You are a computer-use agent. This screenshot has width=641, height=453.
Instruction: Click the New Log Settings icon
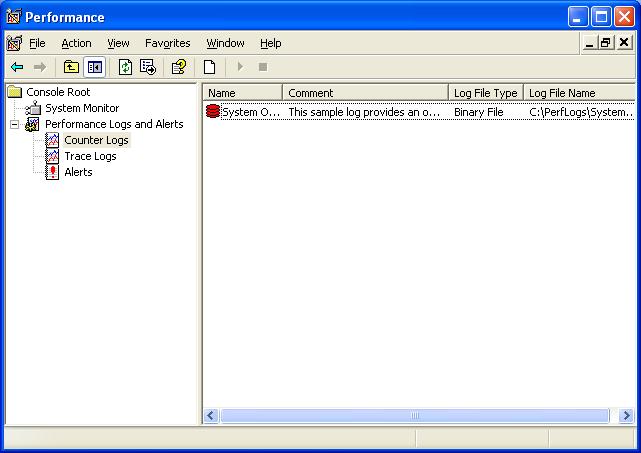coord(210,67)
